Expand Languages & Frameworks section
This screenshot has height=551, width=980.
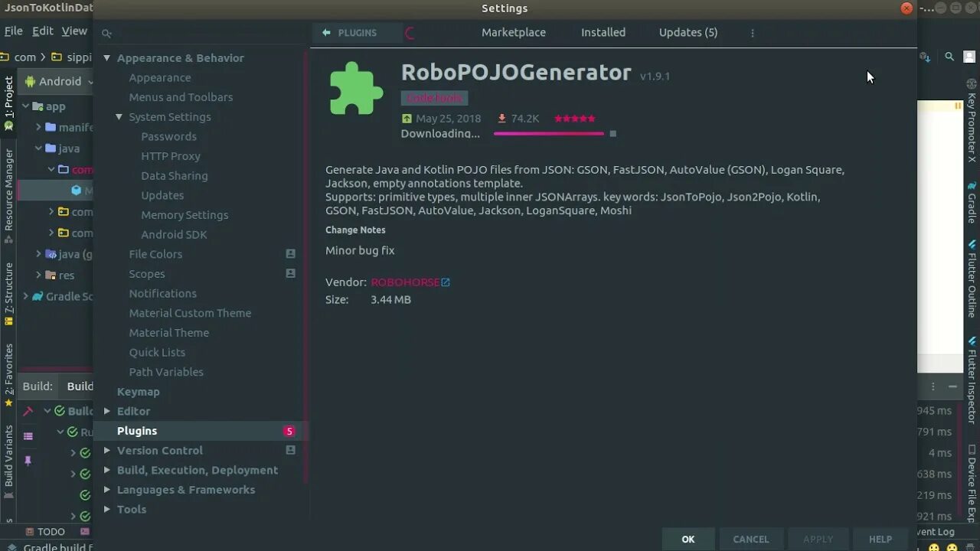[x=107, y=490]
